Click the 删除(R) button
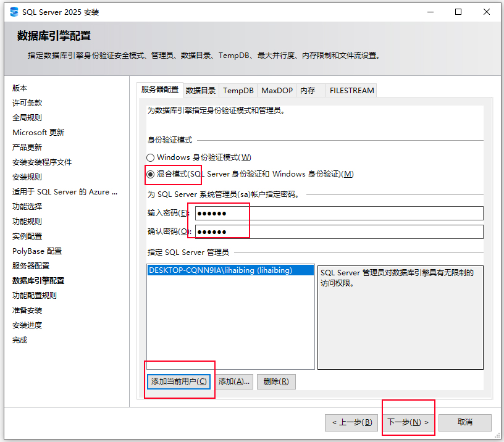This screenshot has width=504, height=442. coord(276,382)
